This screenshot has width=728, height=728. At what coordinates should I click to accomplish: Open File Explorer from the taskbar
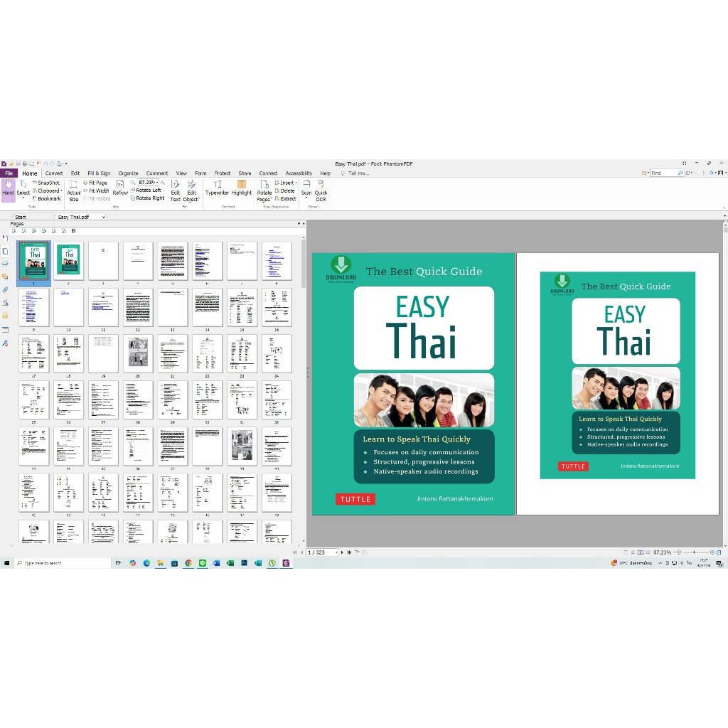[160, 563]
